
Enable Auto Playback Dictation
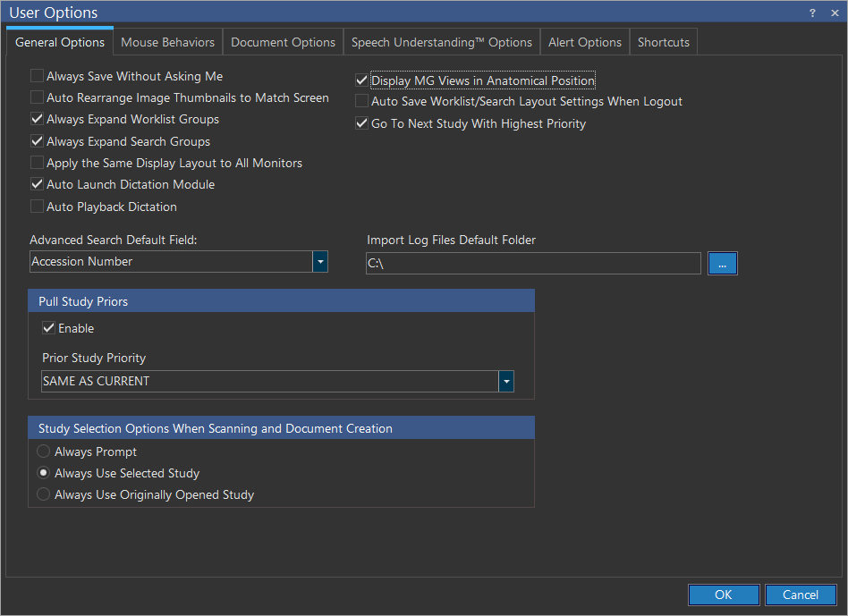click(38, 207)
